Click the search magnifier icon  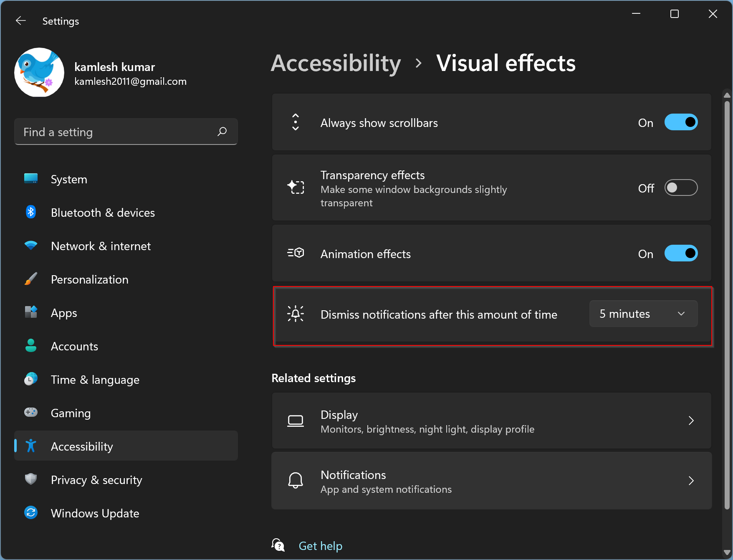click(222, 132)
